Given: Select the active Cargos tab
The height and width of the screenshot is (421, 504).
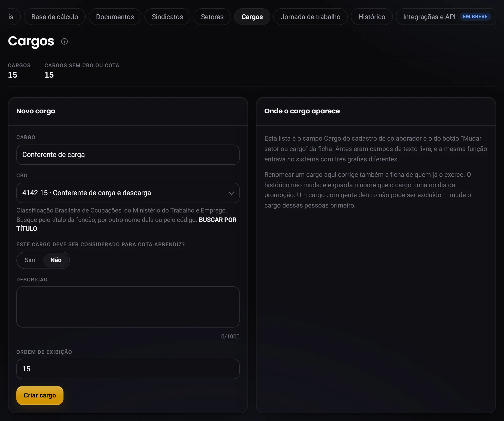Looking at the screenshot, I should click(x=252, y=17).
